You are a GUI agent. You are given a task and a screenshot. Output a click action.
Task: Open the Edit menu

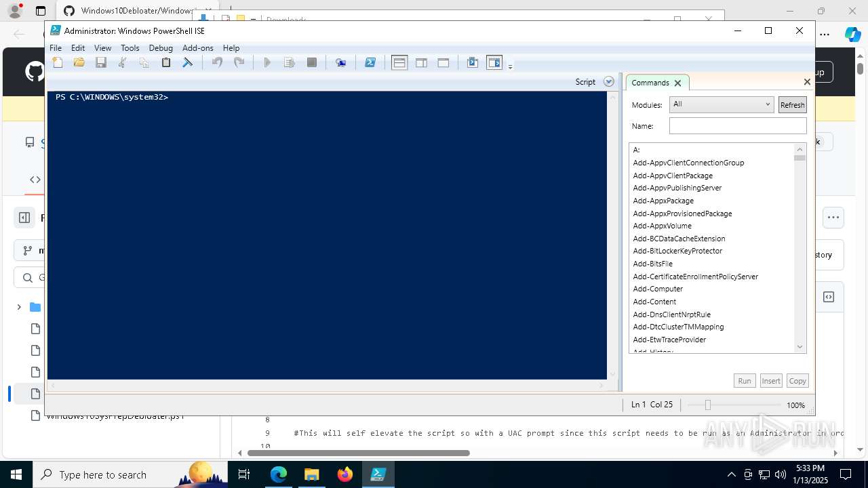(78, 48)
